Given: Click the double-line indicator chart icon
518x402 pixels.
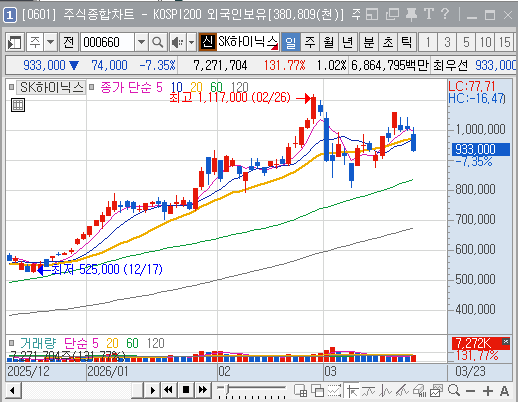Looking at the screenshot, I should click(402, 391).
